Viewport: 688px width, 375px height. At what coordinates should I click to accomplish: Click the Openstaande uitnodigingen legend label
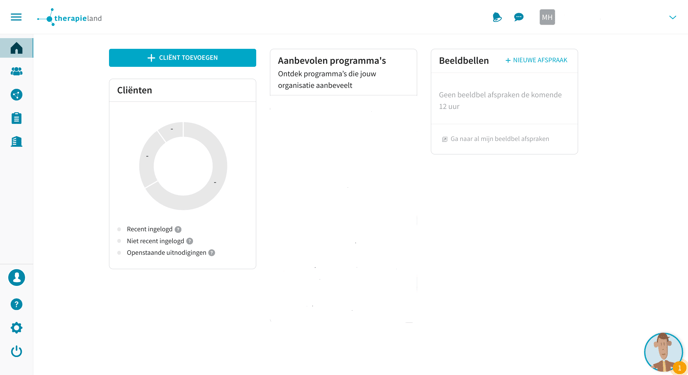(166, 253)
